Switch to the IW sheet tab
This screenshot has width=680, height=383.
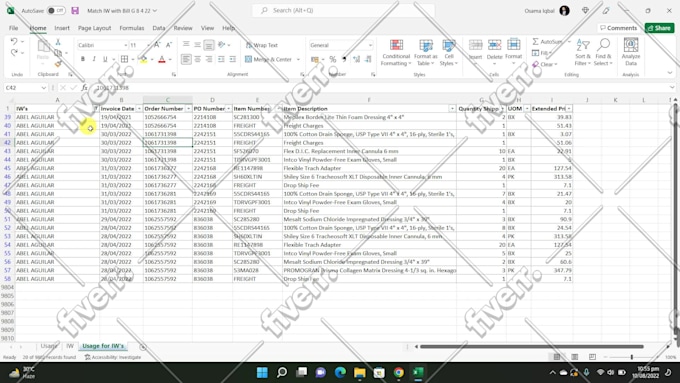coord(70,346)
